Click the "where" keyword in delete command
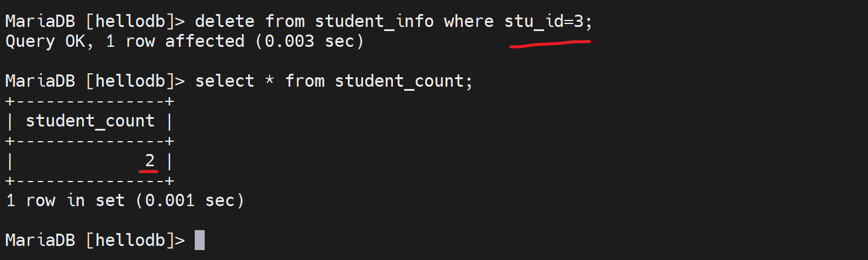 coord(469,22)
